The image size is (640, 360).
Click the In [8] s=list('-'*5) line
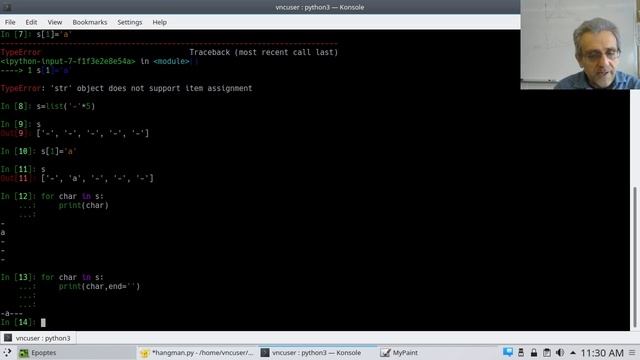pos(48,106)
